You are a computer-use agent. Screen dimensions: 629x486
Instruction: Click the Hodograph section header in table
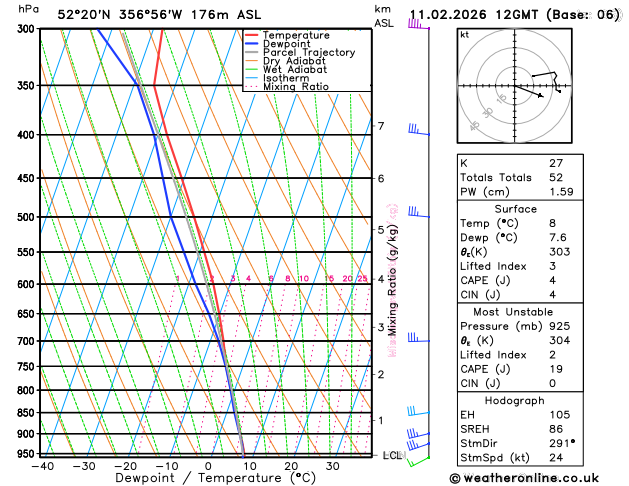click(x=515, y=400)
